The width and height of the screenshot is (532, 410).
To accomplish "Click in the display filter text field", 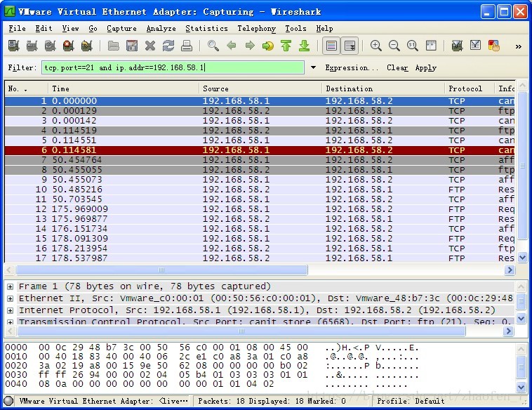I will [173, 67].
